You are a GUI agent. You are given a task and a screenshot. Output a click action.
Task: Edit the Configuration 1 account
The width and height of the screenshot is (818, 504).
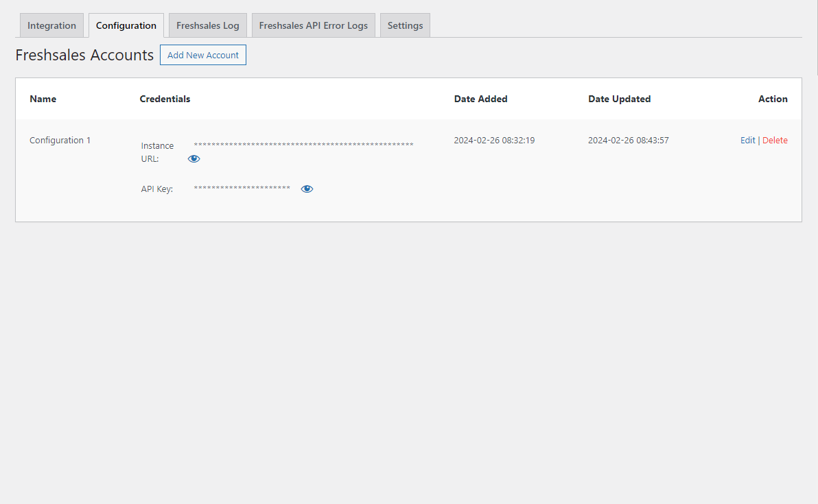coord(747,140)
